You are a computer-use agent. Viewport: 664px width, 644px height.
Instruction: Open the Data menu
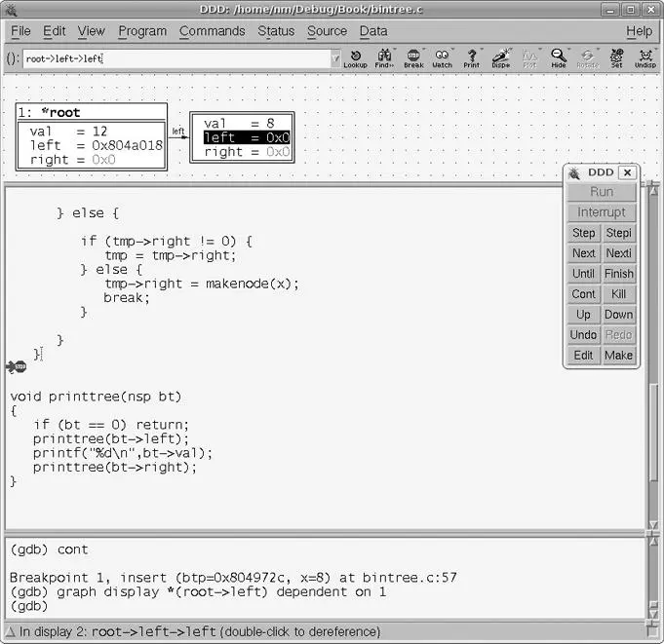tap(373, 31)
